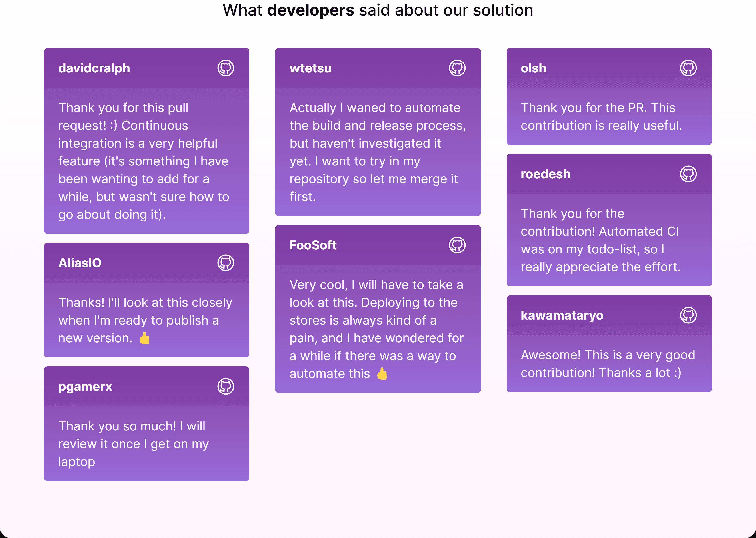Open AliasIO's GitHub icon

[x=226, y=263]
